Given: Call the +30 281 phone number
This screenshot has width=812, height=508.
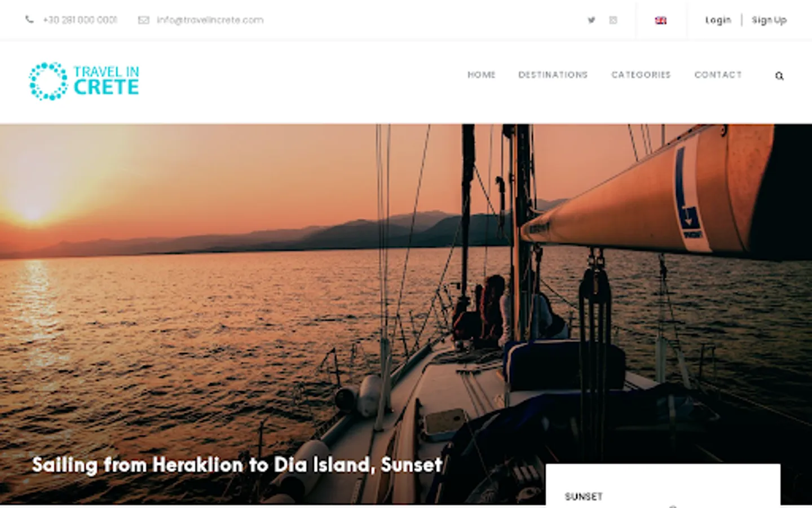Looking at the screenshot, I should [80, 20].
